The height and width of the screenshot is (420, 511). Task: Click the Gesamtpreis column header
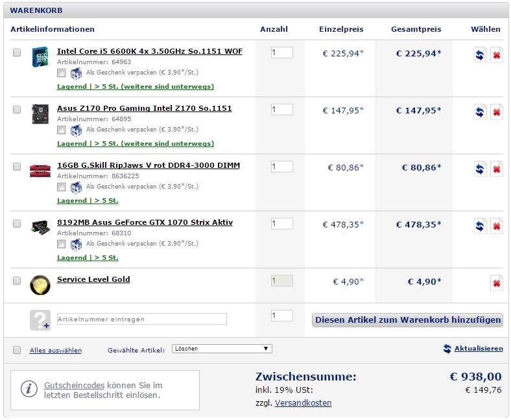click(416, 29)
